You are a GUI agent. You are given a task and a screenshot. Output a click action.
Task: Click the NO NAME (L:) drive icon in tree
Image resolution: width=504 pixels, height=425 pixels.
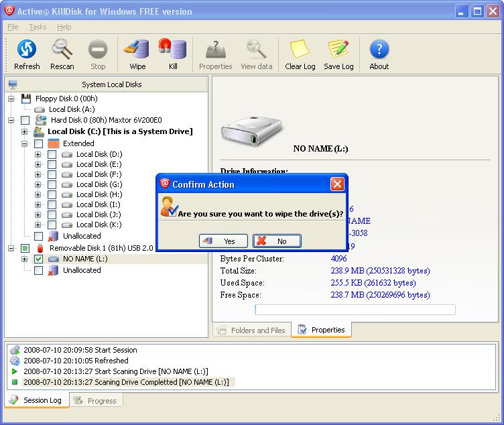pos(54,259)
